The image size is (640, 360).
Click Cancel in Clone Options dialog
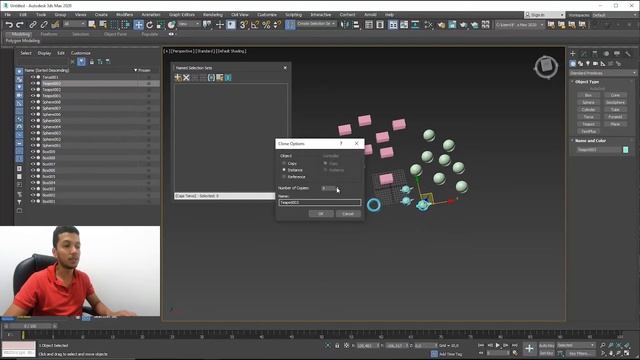click(348, 214)
